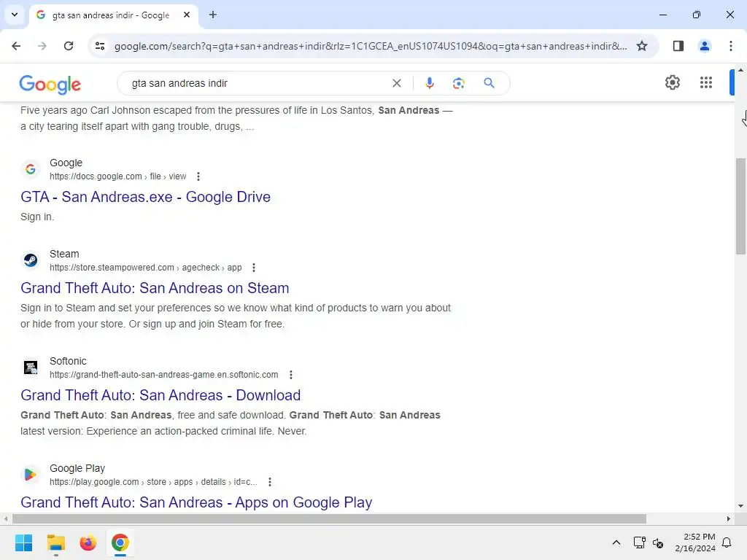Click the play.google.com store URL text
This screenshot has width=747, height=560.
click(x=153, y=482)
